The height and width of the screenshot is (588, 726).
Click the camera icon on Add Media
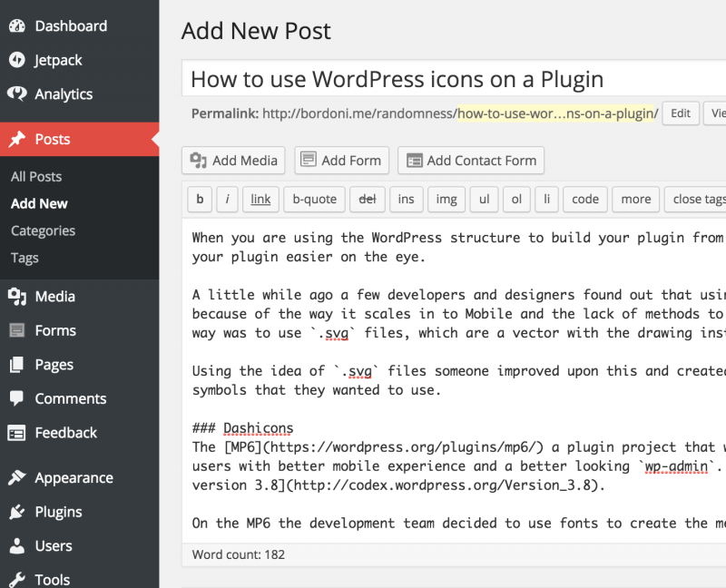[x=198, y=161]
